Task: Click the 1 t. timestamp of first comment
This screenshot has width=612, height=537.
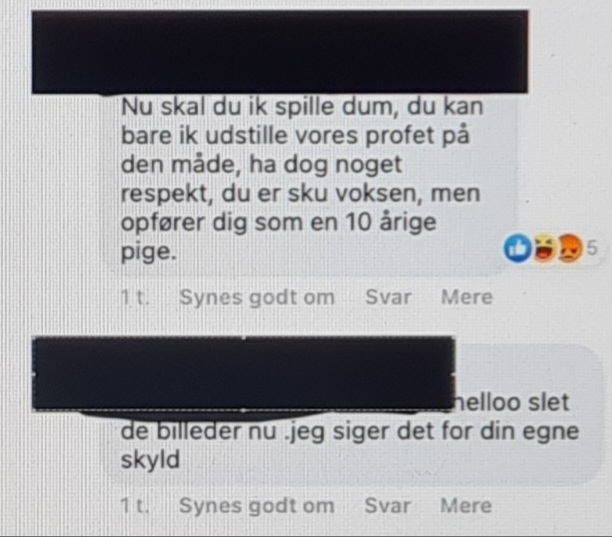Action: [135, 297]
